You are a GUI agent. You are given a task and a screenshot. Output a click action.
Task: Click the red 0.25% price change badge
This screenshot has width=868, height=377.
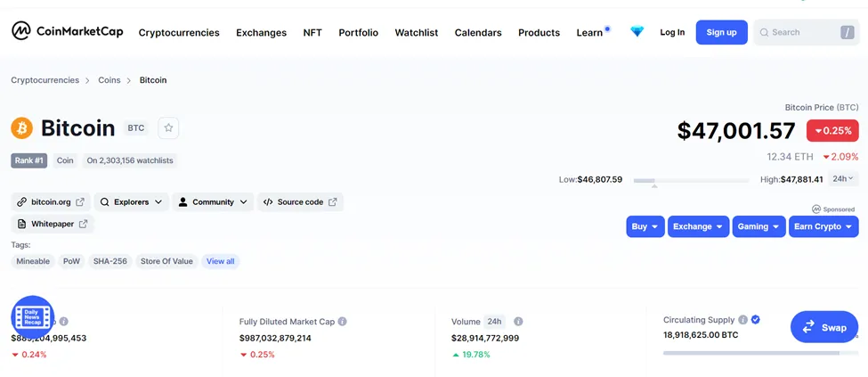(832, 130)
